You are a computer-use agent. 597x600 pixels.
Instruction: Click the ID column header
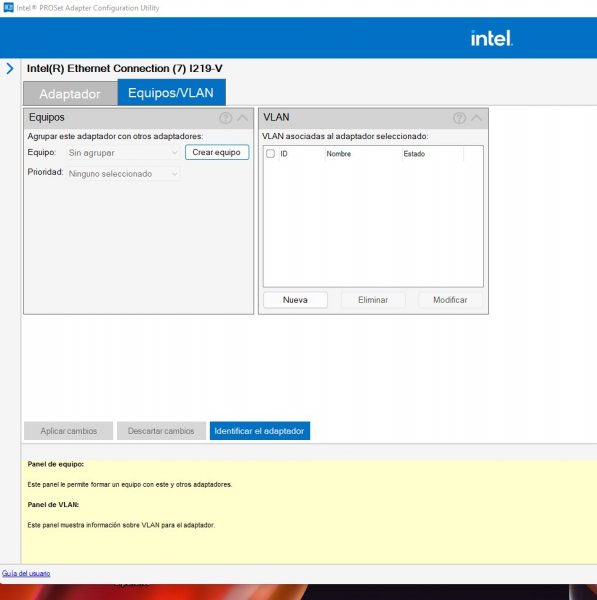point(284,154)
